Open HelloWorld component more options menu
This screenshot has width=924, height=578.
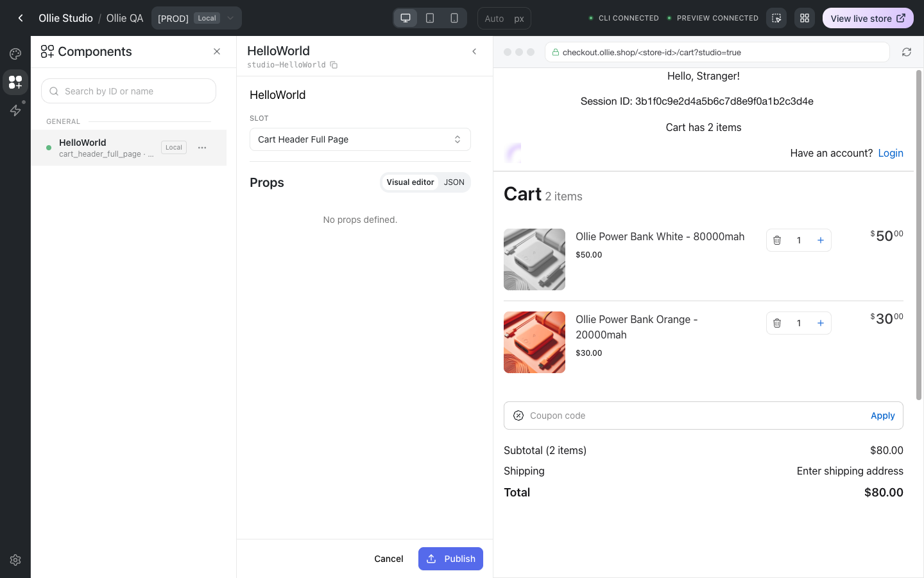click(x=202, y=148)
